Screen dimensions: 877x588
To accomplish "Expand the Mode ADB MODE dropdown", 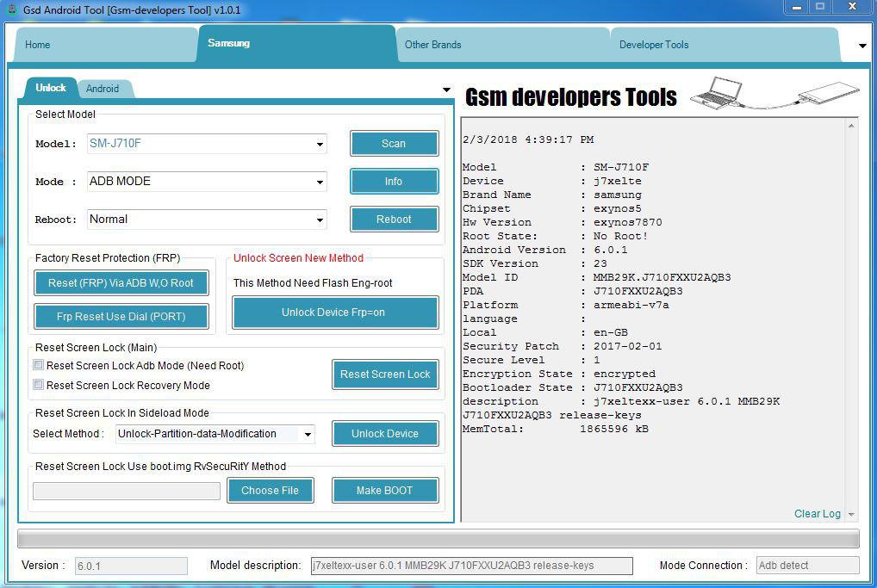I will click(320, 183).
